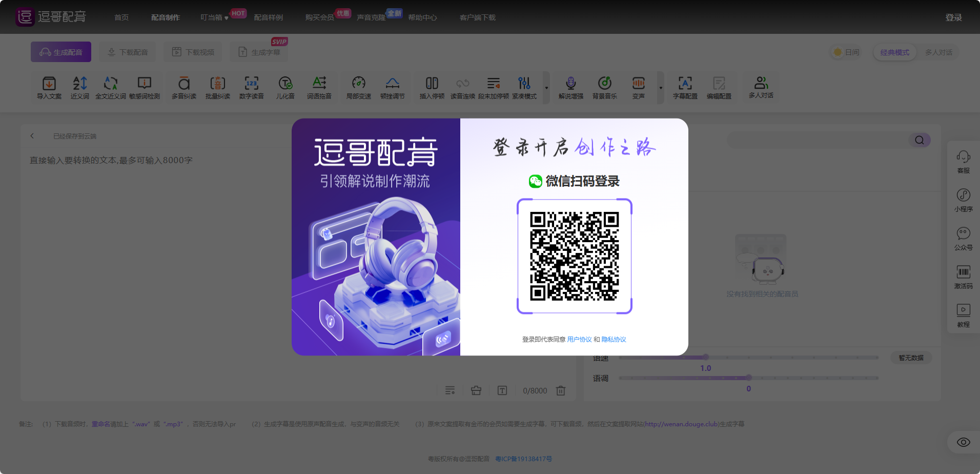Open the 公众号 official account sidebar icon
The height and width of the screenshot is (474, 980).
964,239
